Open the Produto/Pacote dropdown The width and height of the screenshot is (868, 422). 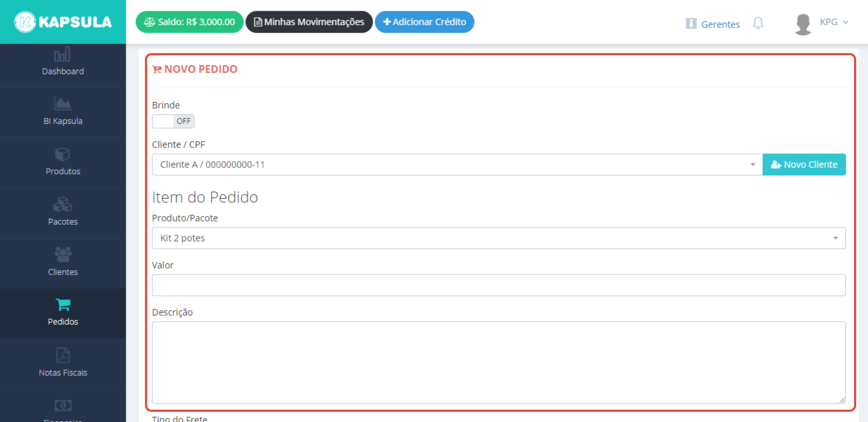tap(499, 238)
